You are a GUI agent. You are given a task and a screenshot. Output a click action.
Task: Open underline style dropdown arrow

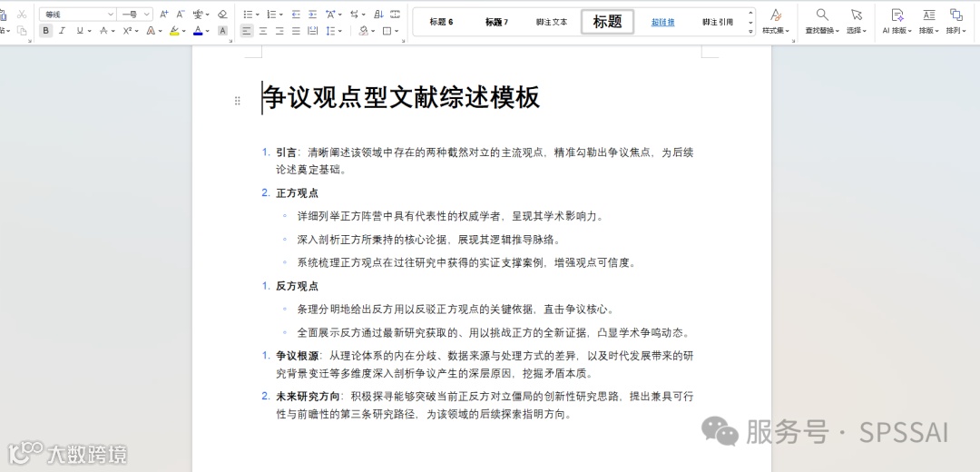89,31
